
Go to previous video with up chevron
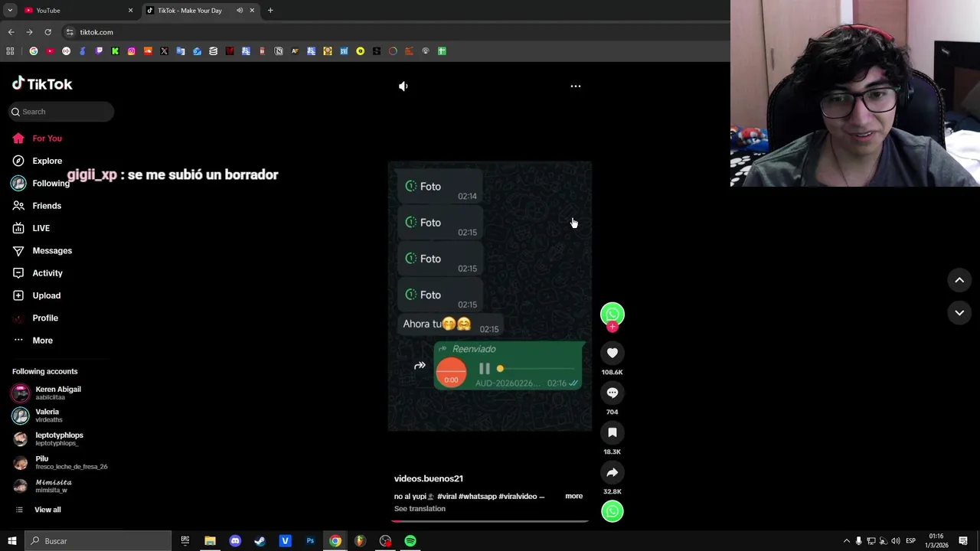tap(959, 280)
